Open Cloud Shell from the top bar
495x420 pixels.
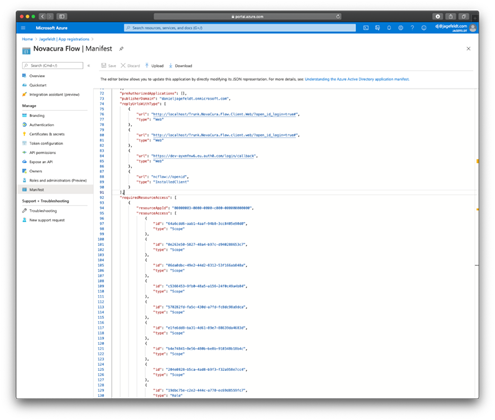click(366, 28)
